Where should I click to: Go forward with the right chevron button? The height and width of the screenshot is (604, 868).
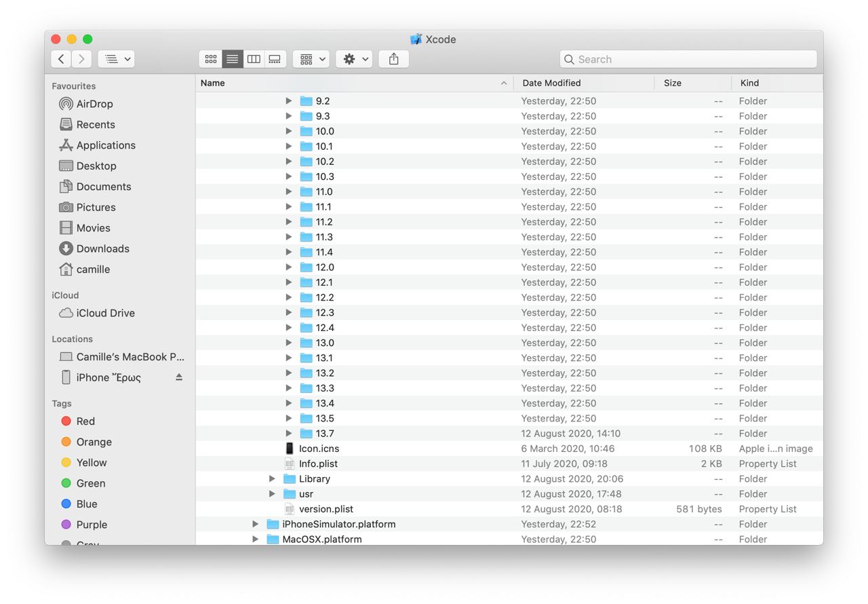82,59
